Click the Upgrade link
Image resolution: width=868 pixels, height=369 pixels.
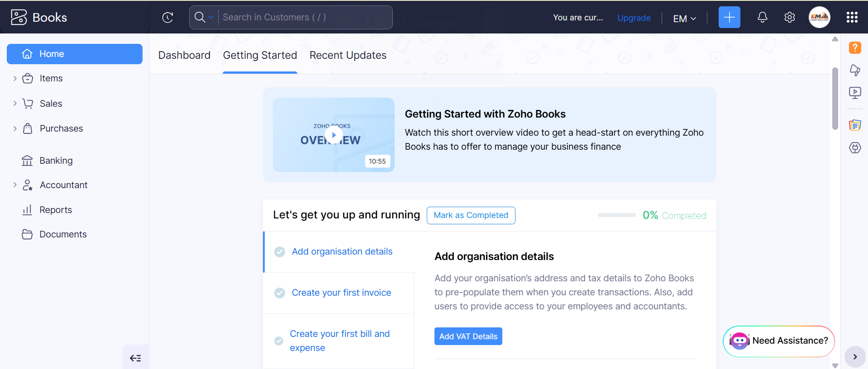click(634, 18)
